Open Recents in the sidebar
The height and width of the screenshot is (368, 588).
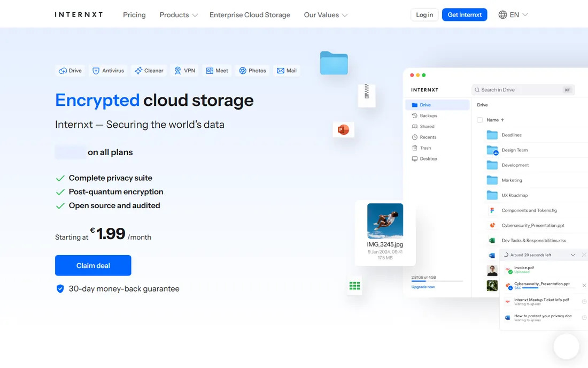pyautogui.click(x=424, y=137)
